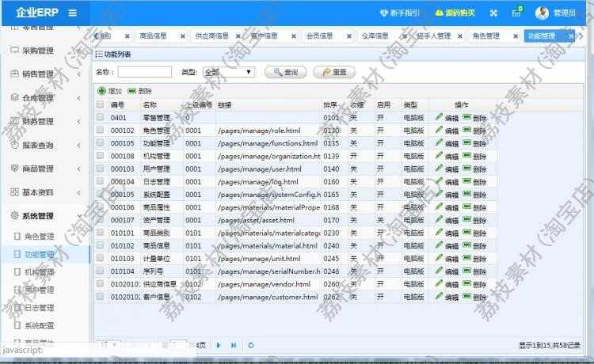Image resolution: width=594 pixels, height=364 pixels.
Task: Open the message inbox icon with badge
Action: pyautogui.click(x=516, y=12)
